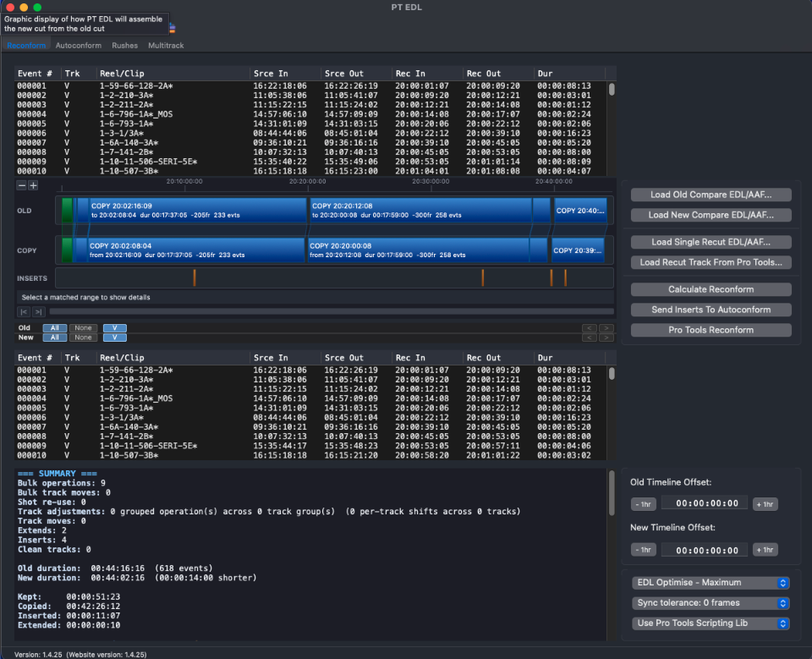Click the New row right arrow button

(x=606, y=338)
